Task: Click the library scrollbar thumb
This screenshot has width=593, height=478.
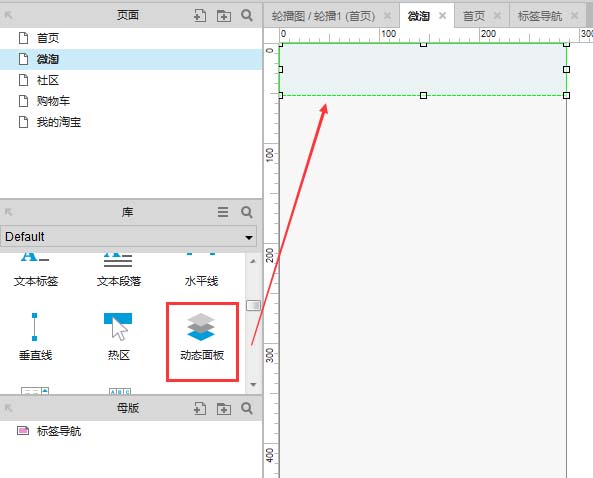Action: 253,305
